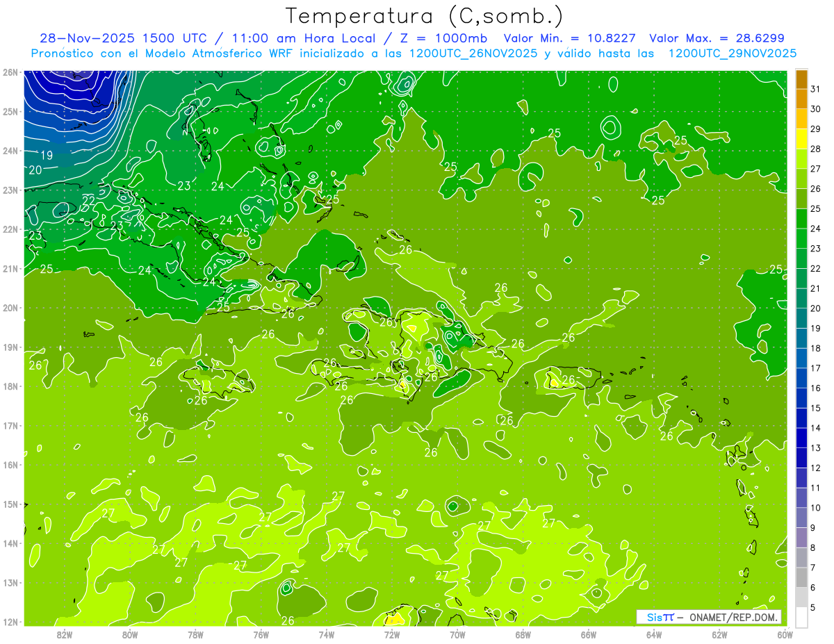The image size is (834, 644).
Task: Click the 72W longitude axis label
Action: click(x=392, y=634)
